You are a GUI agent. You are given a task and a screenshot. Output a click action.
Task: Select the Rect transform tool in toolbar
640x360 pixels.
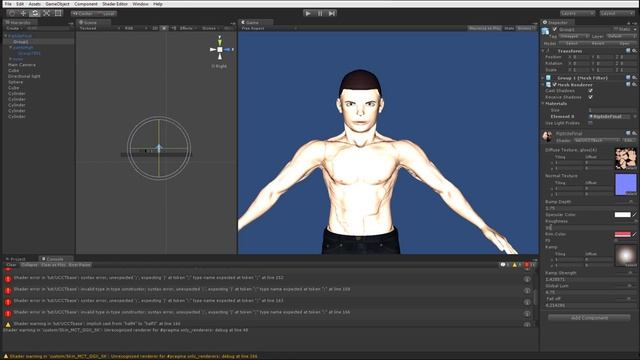[x=58, y=13]
